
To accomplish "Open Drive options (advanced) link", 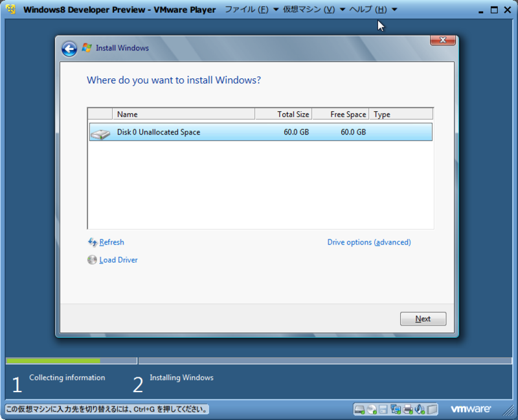I will [369, 242].
